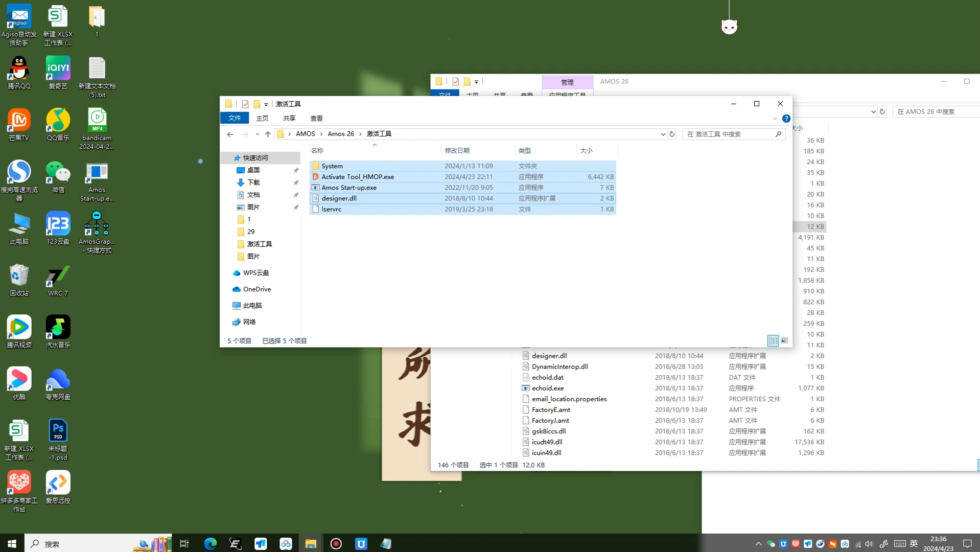Open the Youku desktop icon
This screenshot has width=980, height=552.
19,383
